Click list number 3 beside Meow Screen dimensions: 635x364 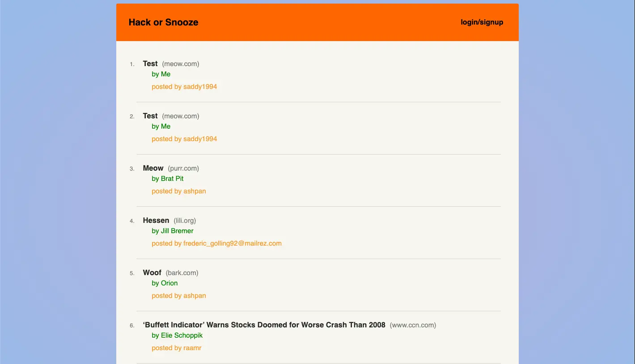(132, 169)
